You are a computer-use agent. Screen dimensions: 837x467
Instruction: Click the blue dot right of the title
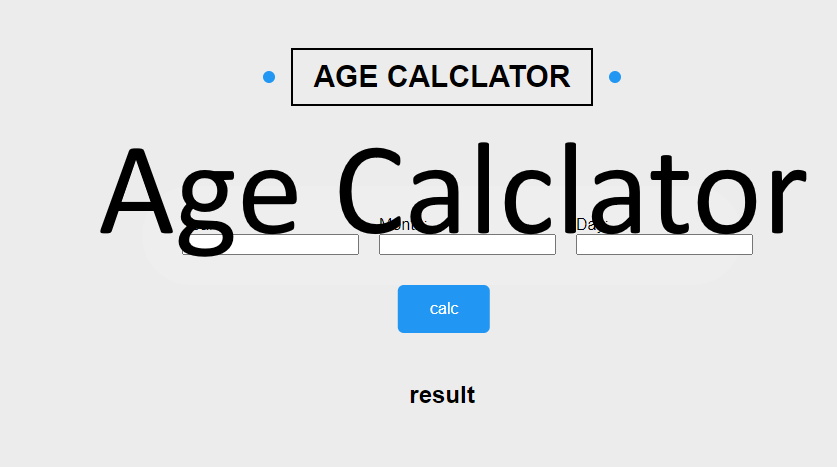[615, 77]
